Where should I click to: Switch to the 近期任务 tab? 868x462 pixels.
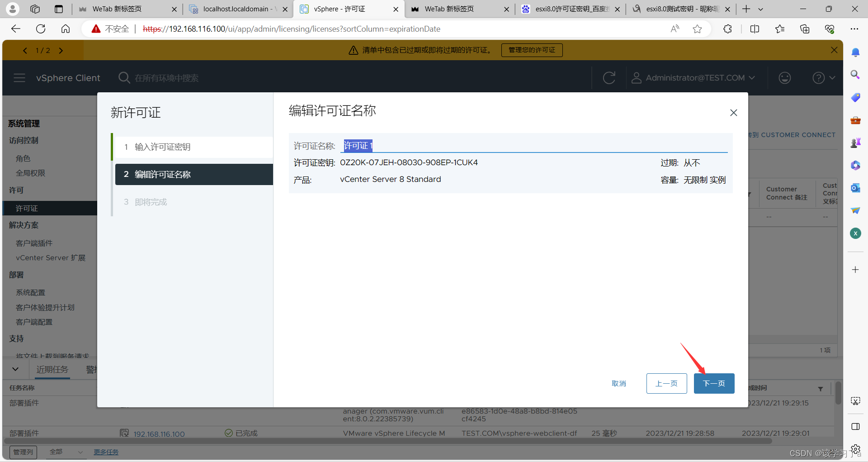(52, 370)
